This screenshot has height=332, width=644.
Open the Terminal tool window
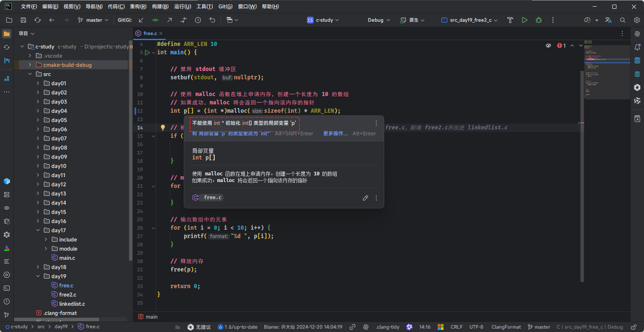click(7, 288)
